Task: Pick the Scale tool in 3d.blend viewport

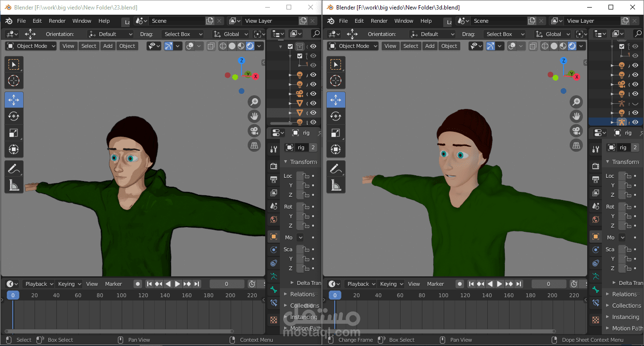Action: [336, 133]
